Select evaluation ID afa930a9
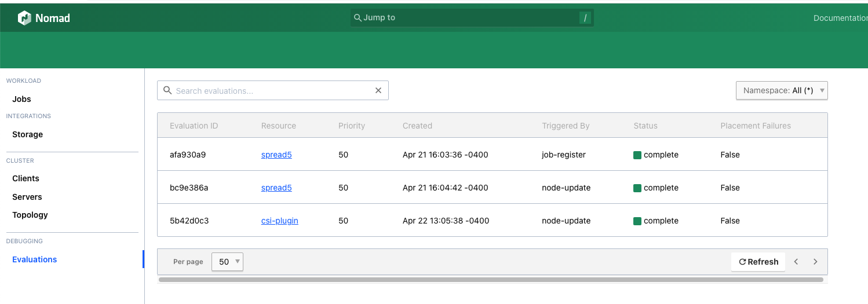The height and width of the screenshot is (304, 868). pyautogui.click(x=188, y=155)
